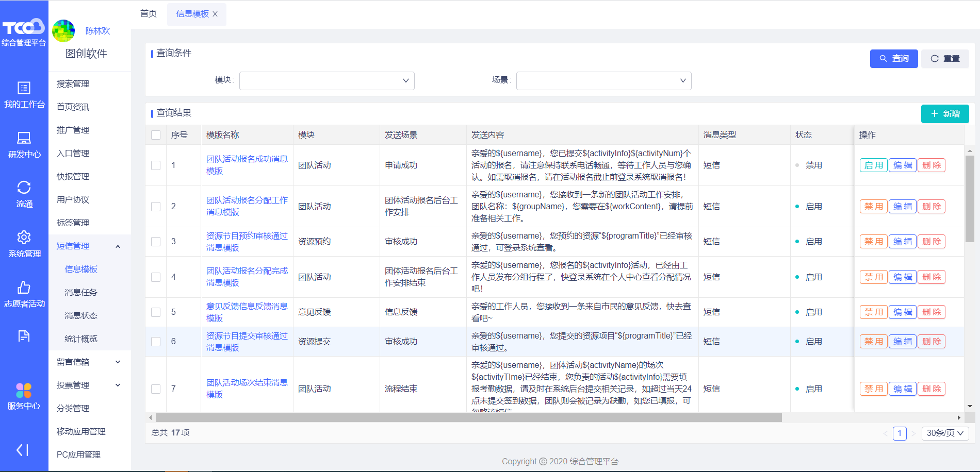
Task: Click the table's horizontal scrollbar thumb
Action: click(468, 417)
